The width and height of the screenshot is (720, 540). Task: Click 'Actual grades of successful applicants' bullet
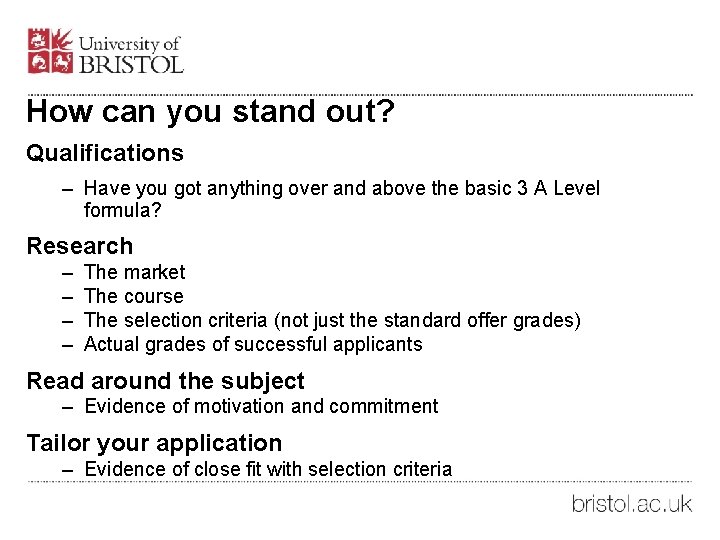coord(253,344)
